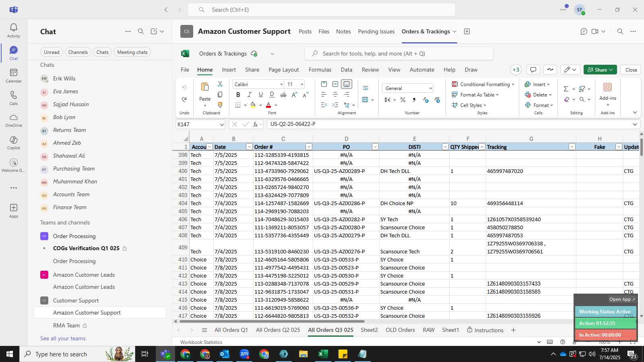This screenshot has height=362, width=644.
Task: Decrease the number of decimal places
Action: tap(437, 100)
